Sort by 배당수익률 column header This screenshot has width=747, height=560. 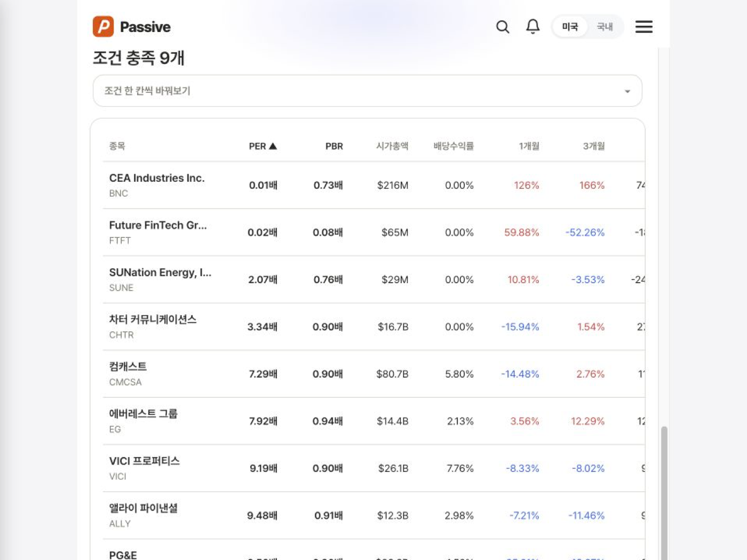click(454, 146)
